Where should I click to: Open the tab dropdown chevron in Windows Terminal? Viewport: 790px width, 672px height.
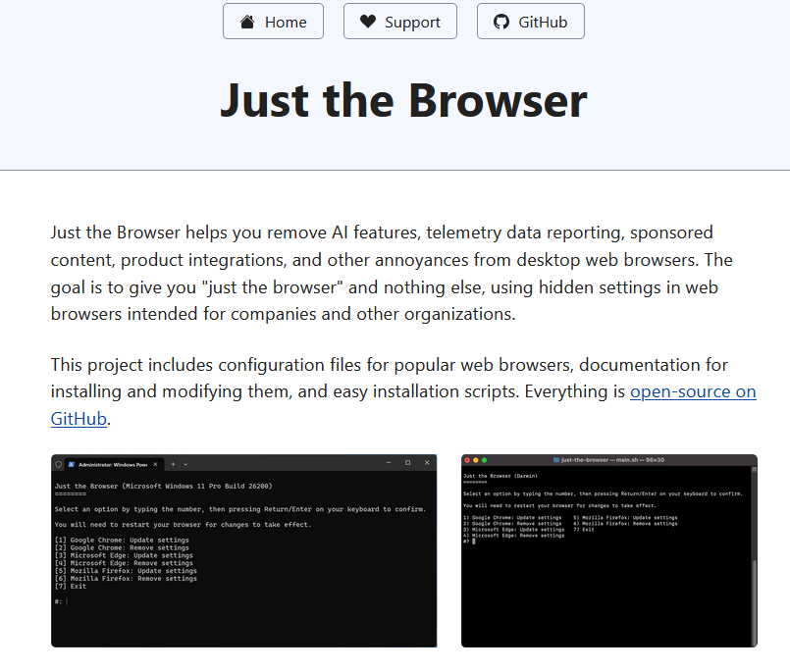[184, 462]
